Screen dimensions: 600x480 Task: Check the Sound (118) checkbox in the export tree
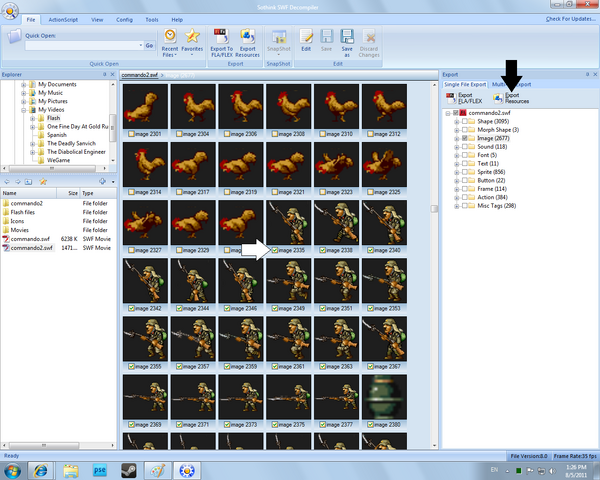465,147
